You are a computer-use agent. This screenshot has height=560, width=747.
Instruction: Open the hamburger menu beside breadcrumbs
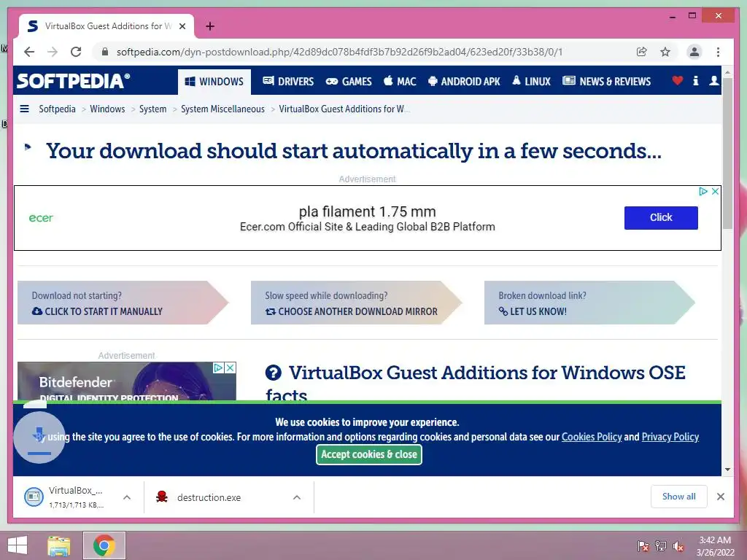point(24,109)
